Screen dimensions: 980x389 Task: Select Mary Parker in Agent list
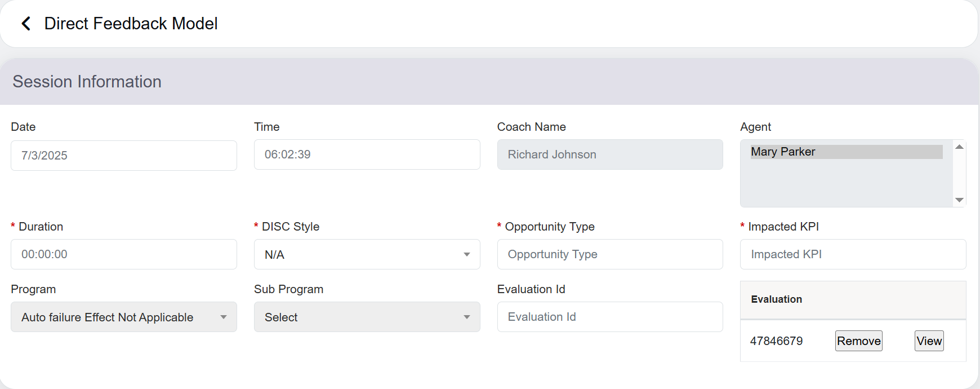(x=846, y=152)
